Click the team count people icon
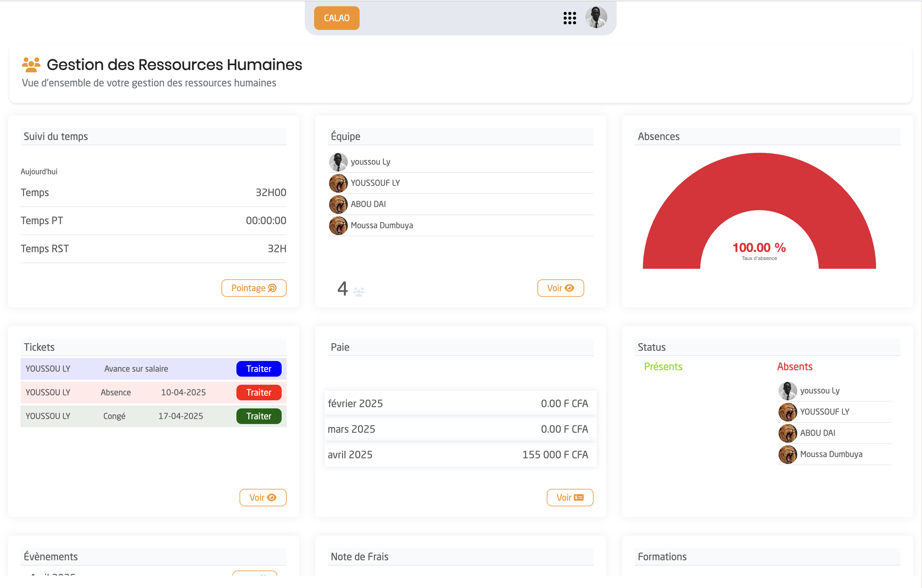This screenshot has height=588, width=922. point(359,292)
